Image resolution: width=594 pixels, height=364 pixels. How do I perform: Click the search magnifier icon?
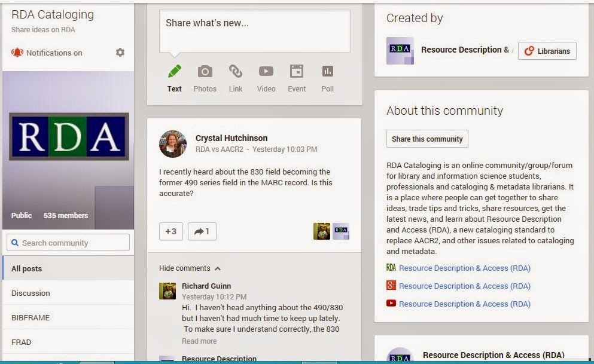click(15, 243)
